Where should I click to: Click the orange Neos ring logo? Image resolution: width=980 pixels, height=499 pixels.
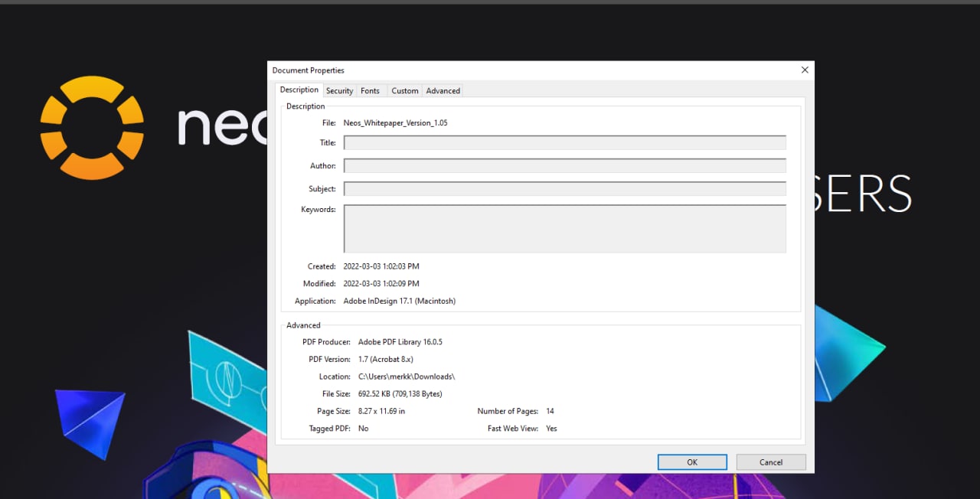[92, 127]
